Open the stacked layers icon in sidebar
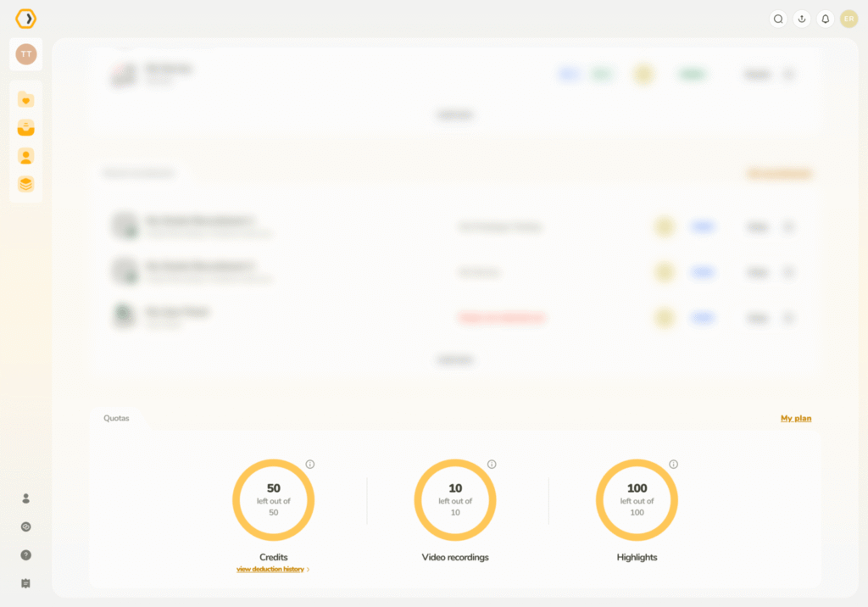The image size is (868, 607). click(x=26, y=184)
